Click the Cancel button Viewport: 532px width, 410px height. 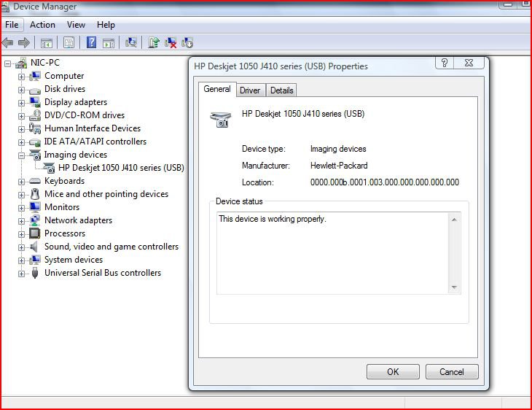pyautogui.click(x=452, y=371)
